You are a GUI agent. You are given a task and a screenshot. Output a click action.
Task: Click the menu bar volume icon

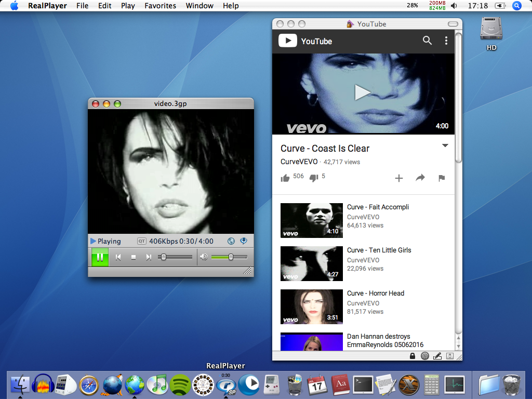click(454, 6)
